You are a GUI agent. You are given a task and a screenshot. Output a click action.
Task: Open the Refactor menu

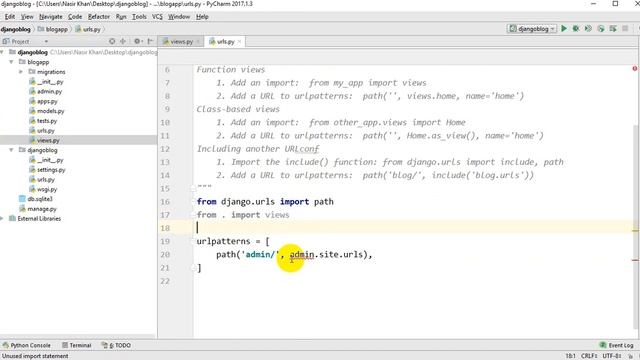pyautogui.click(x=99, y=17)
